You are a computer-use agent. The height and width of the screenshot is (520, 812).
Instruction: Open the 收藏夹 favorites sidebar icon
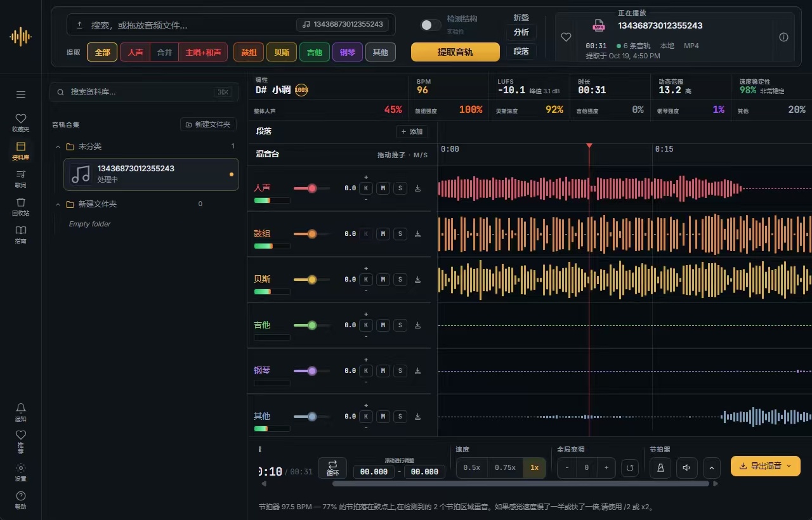pyautogui.click(x=21, y=122)
